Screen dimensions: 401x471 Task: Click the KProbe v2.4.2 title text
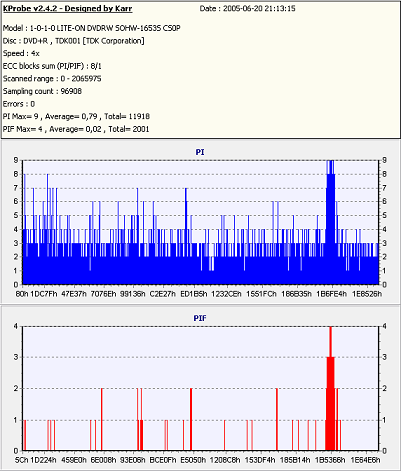click(68, 8)
